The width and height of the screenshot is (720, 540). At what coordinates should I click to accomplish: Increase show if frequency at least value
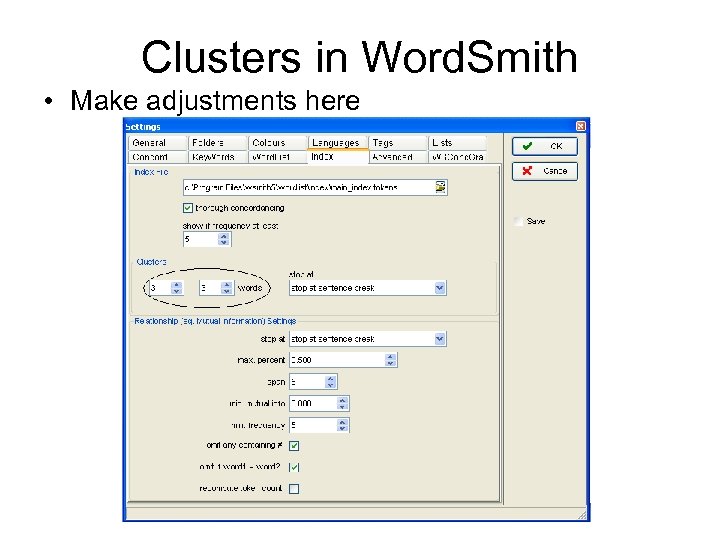(224, 236)
